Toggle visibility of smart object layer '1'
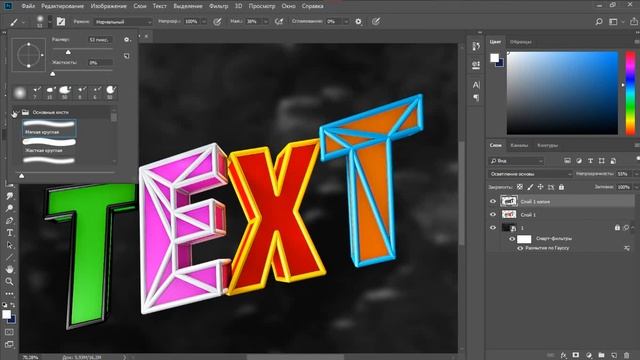Image resolution: width=640 pixels, height=360 pixels. (493, 228)
